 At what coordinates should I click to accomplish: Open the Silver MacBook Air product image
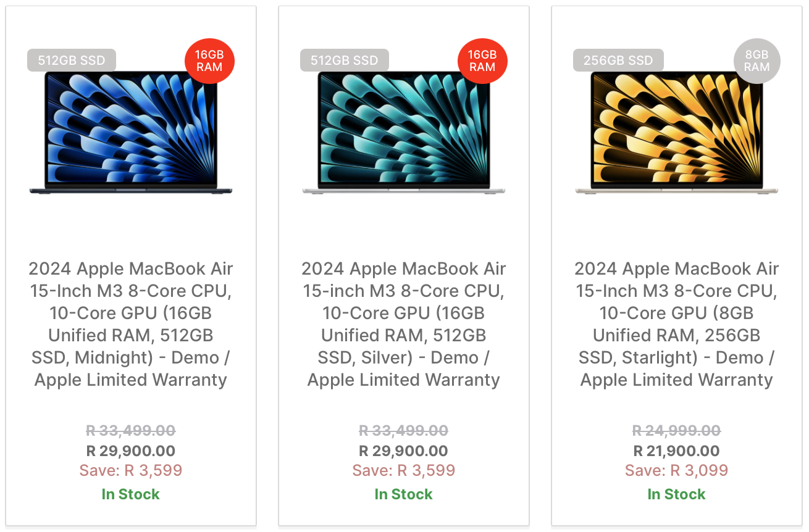404,132
